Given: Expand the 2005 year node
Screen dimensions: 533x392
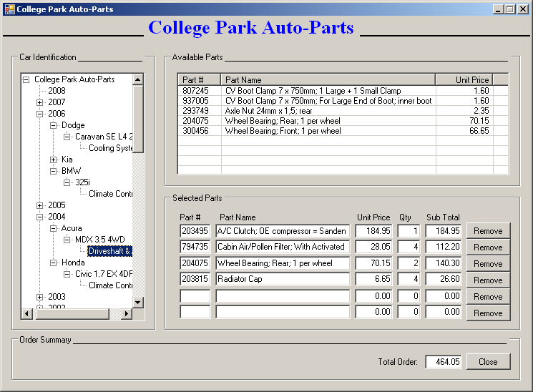Looking at the screenshot, I should pyautogui.click(x=40, y=205).
